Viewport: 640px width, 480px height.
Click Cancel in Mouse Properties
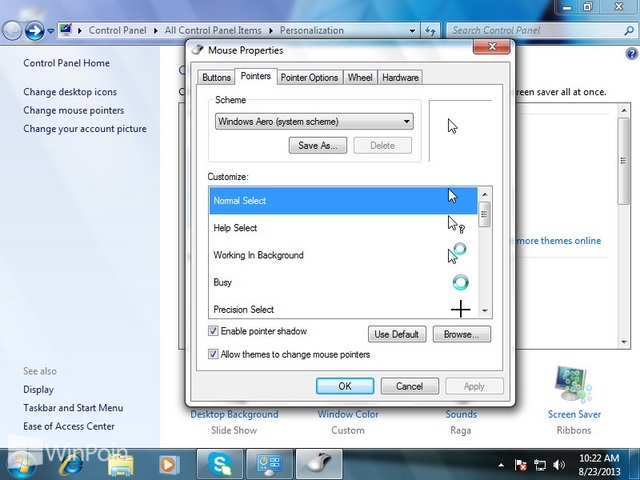coord(409,386)
